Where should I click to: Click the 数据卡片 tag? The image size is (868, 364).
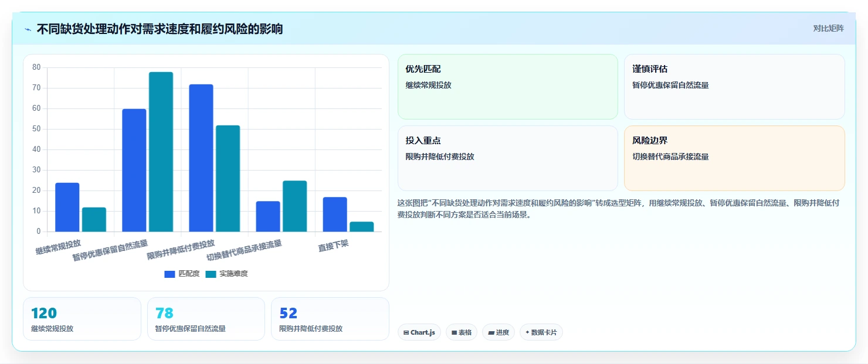coord(541,332)
